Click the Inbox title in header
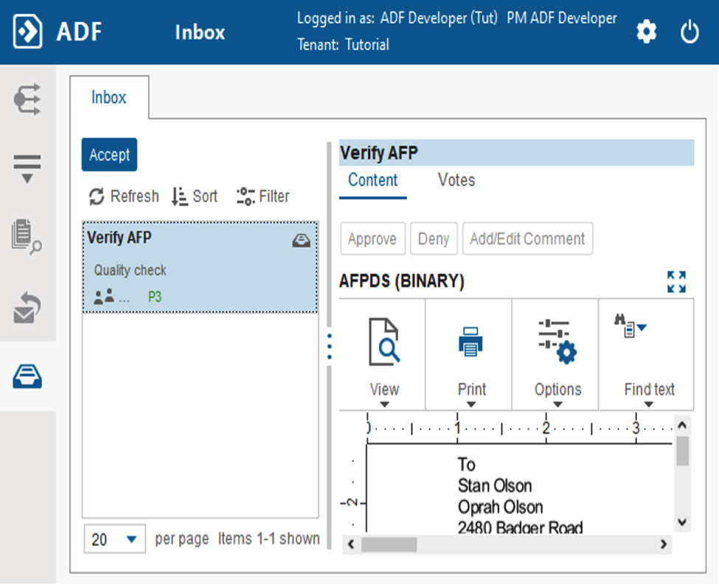This screenshot has width=719, height=588. 200,32
